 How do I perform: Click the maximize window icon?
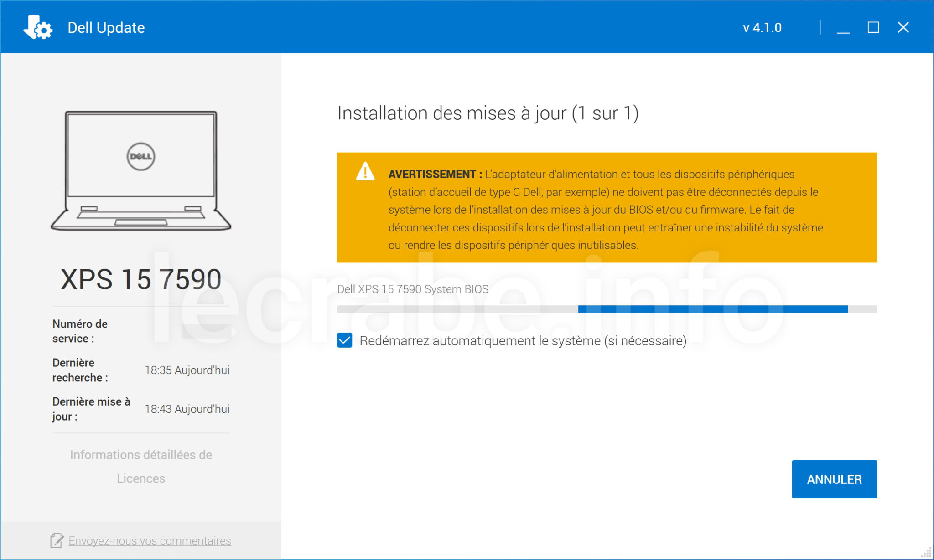pyautogui.click(x=873, y=27)
